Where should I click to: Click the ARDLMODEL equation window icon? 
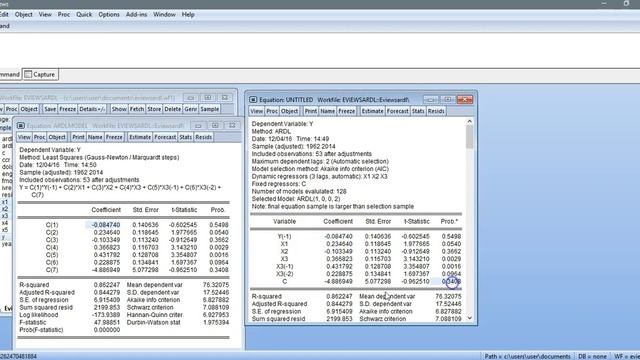click(21, 126)
